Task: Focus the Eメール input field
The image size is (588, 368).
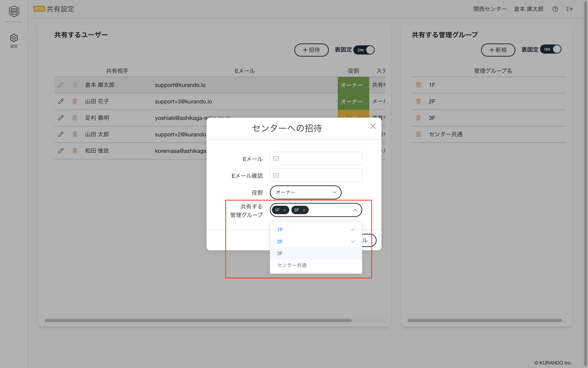Action: (316, 158)
